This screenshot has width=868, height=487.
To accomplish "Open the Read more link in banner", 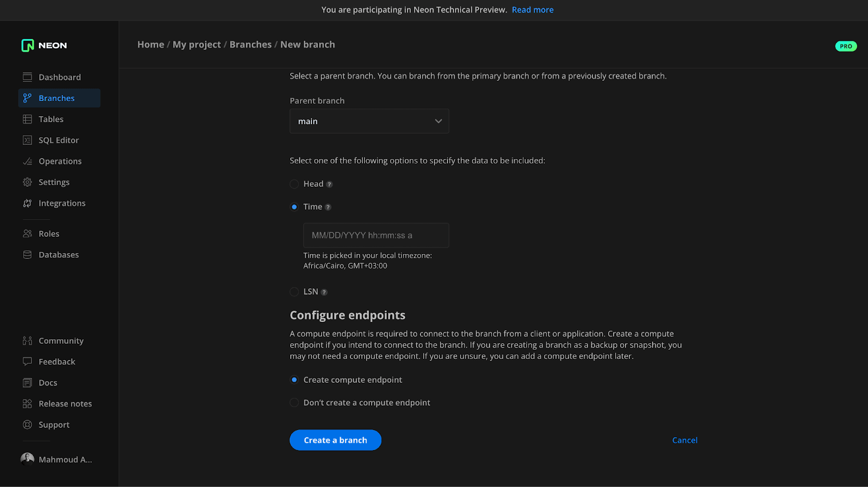I will click(x=532, y=10).
